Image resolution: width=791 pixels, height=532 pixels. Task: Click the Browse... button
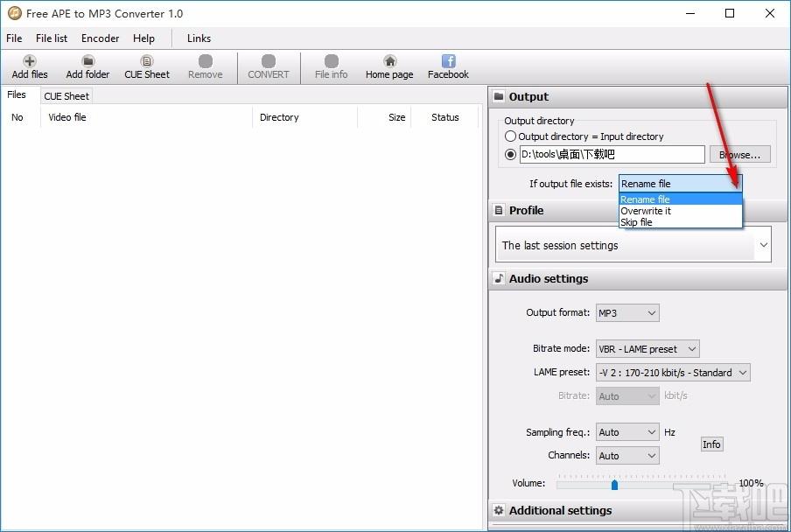(x=740, y=155)
